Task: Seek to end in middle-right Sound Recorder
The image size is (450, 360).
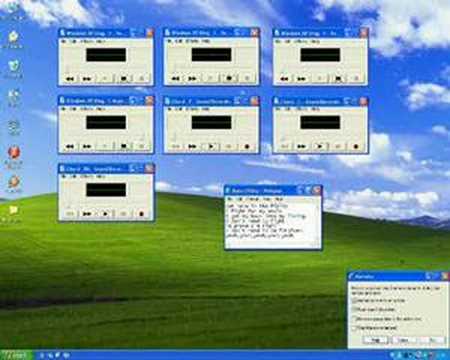Action: [x=302, y=146]
